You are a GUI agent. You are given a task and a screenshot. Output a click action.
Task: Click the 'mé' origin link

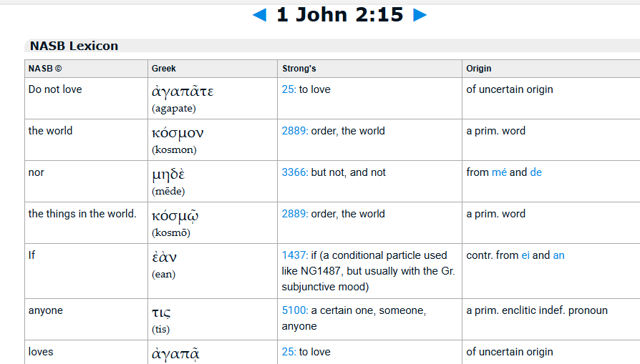(499, 172)
